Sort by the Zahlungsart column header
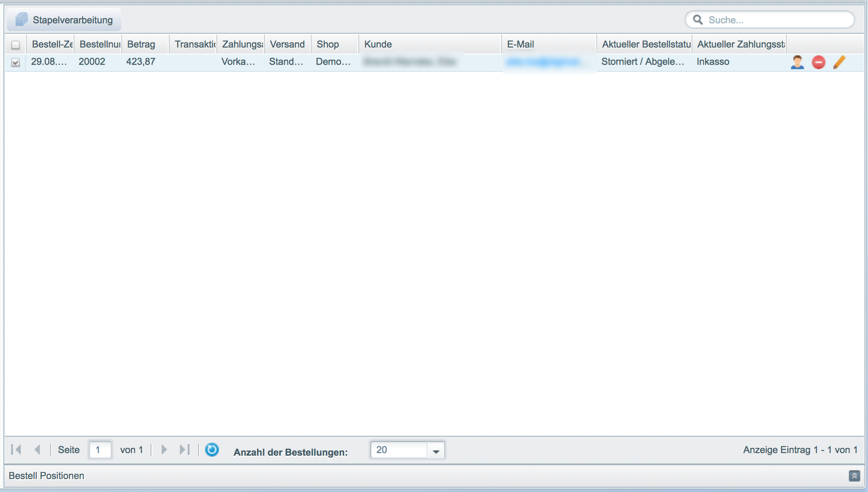This screenshot has width=868, height=492. pos(241,44)
